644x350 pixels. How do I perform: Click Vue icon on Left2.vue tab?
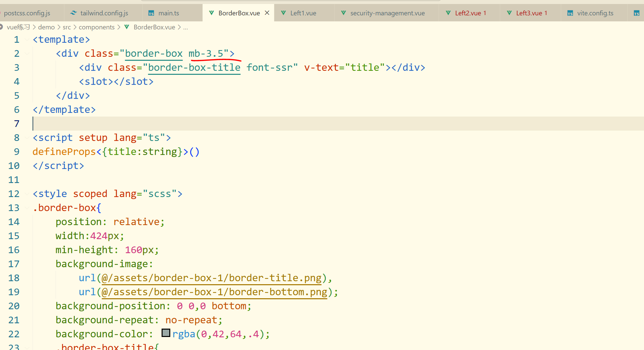(x=448, y=13)
